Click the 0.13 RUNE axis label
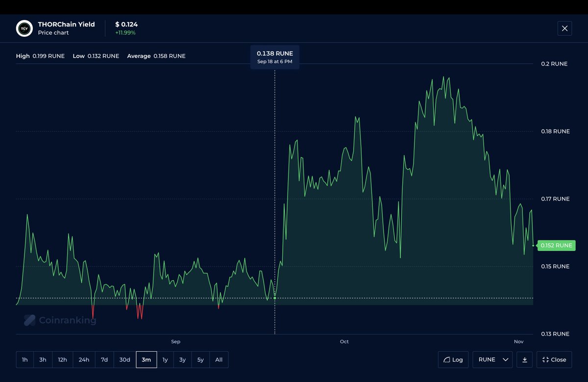The width and height of the screenshot is (588, 382). [555, 334]
